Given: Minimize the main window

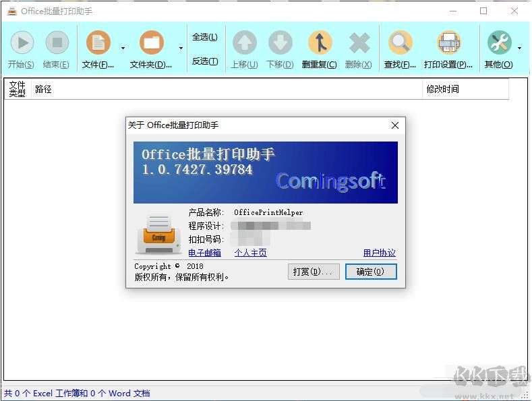Looking at the screenshot, I should tap(453, 11).
